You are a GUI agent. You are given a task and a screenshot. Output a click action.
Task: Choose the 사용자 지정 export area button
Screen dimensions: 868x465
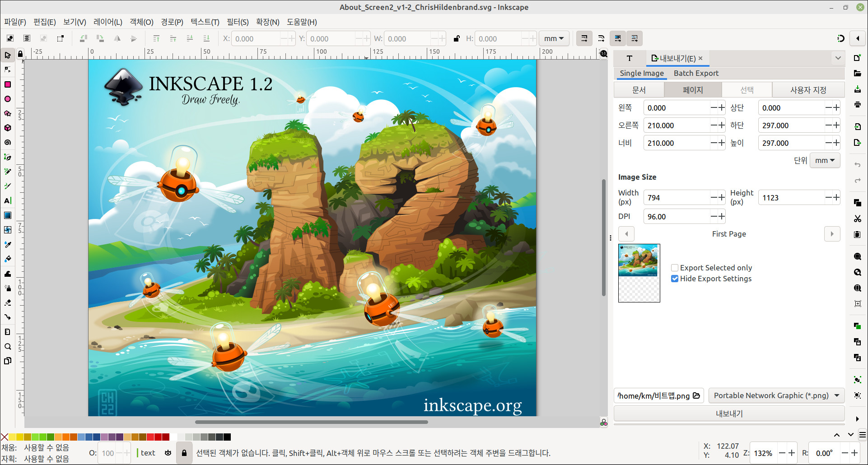click(808, 90)
